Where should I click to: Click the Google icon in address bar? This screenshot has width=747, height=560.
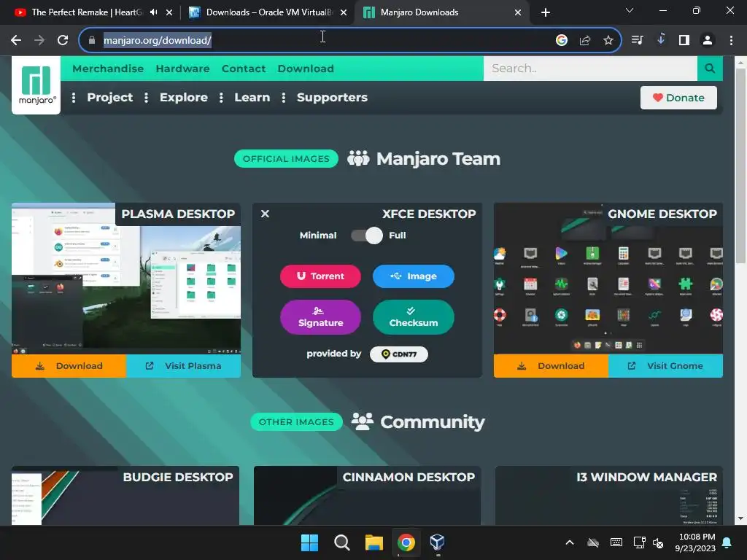(562, 40)
